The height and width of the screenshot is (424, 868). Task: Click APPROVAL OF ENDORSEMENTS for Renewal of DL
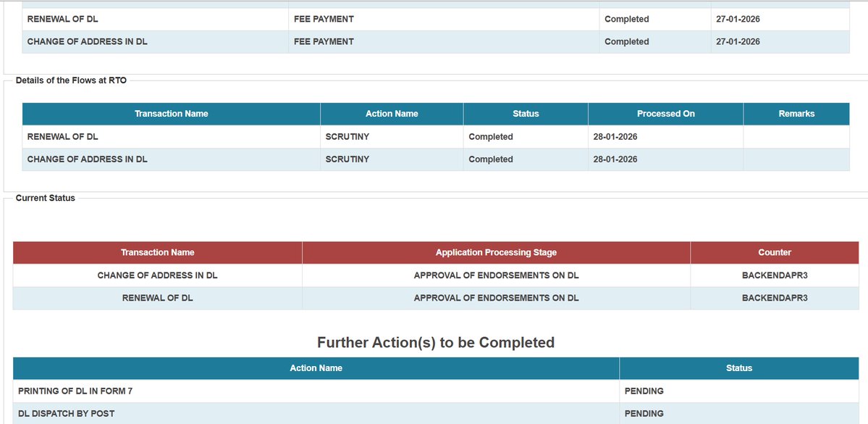click(x=496, y=298)
